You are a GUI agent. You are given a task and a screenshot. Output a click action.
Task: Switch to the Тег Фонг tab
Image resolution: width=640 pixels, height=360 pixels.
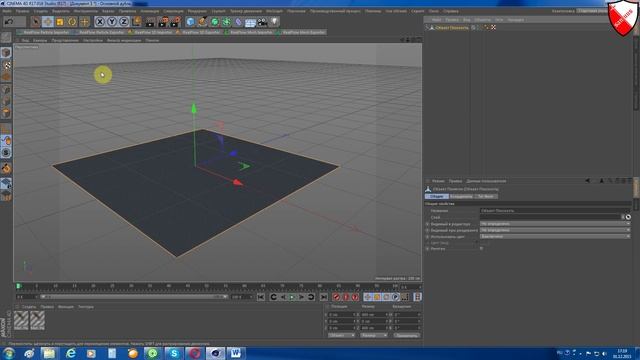pyautogui.click(x=486, y=196)
